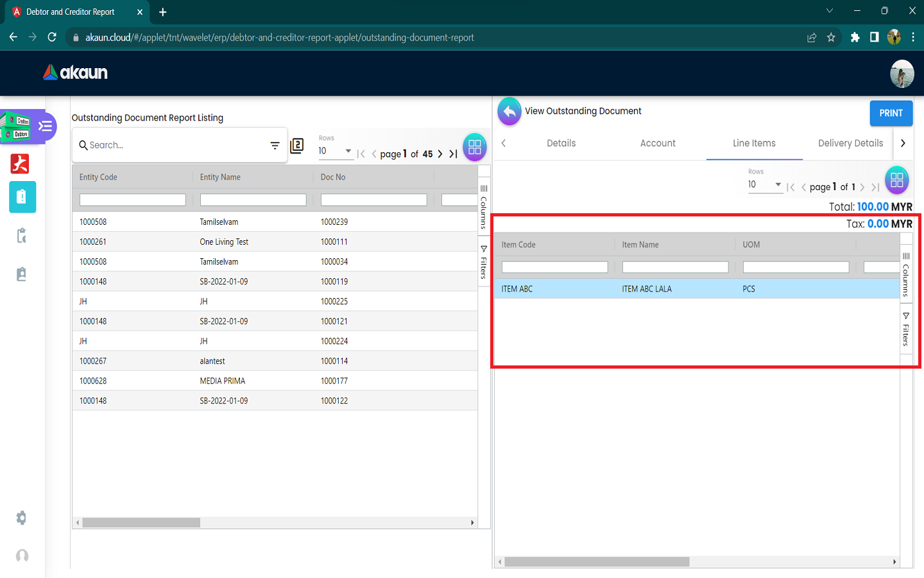The width and height of the screenshot is (924, 578).
Task: Click the advanced search filter icon in search box
Action: coord(275,146)
